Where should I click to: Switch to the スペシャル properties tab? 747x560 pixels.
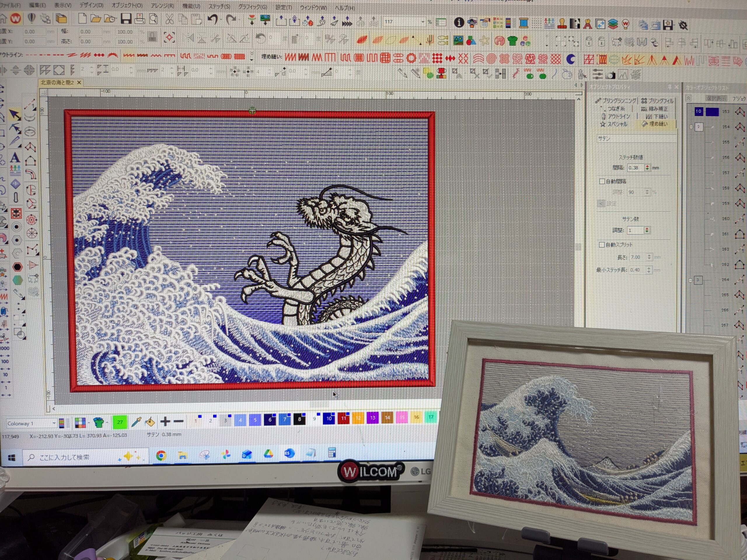pos(613,124)
